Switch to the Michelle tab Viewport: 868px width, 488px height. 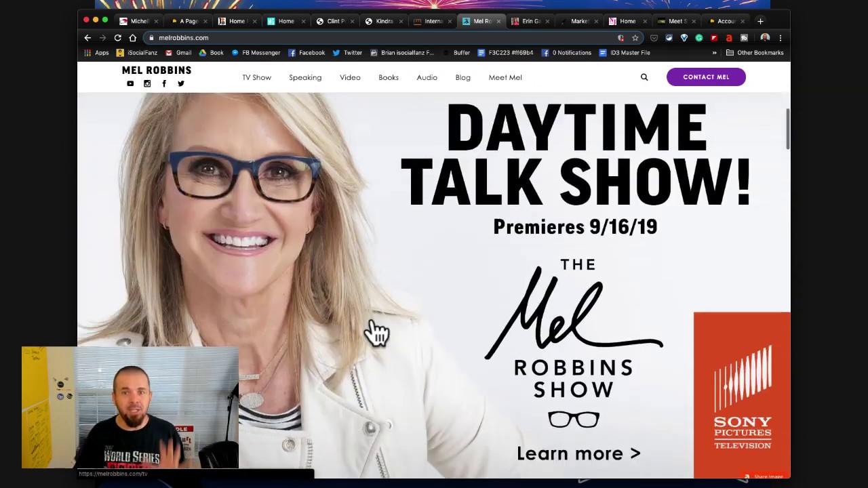click(x=138, y=21)
